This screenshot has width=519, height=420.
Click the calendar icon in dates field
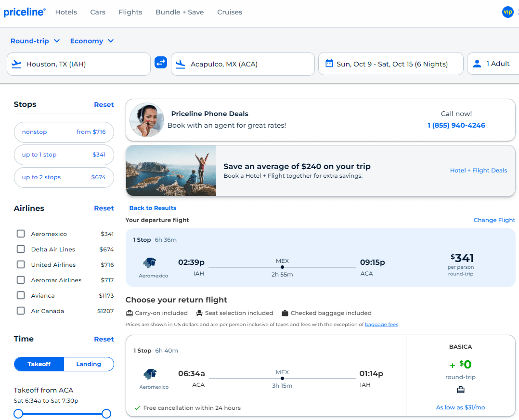(329, 63)
